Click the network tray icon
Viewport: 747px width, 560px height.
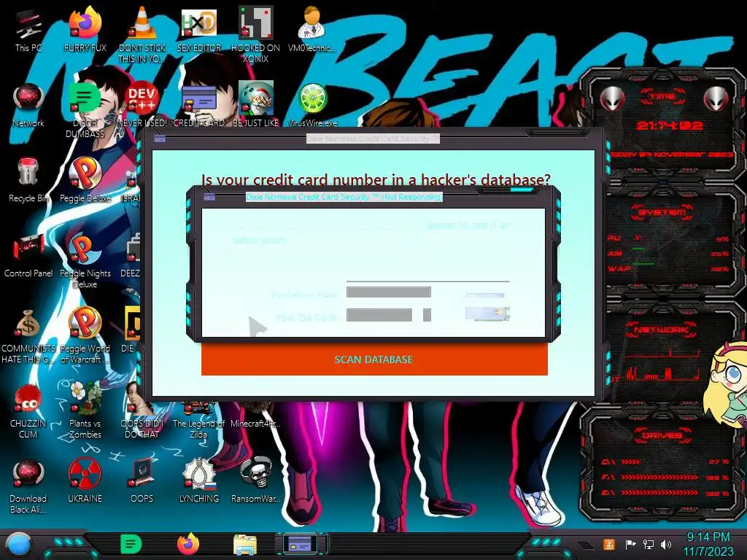pos(648,544)
